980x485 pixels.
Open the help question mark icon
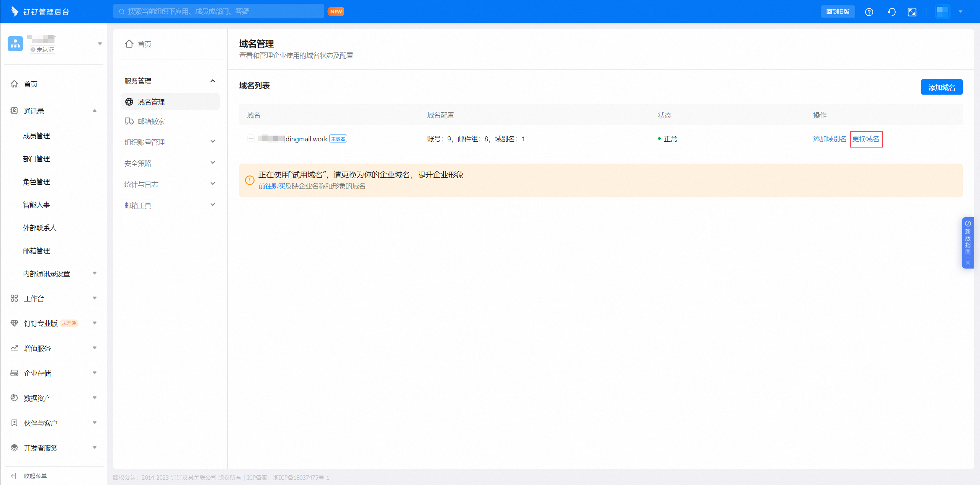pos(869,12)
